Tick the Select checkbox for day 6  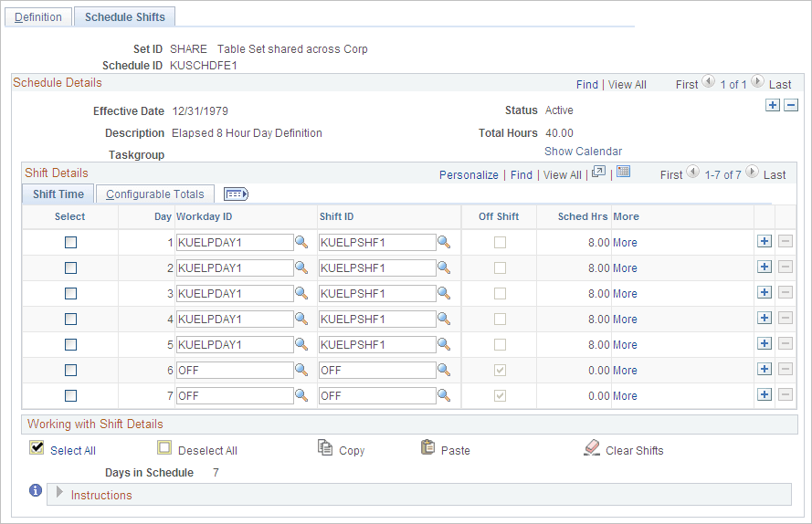(x=71, y=371)
